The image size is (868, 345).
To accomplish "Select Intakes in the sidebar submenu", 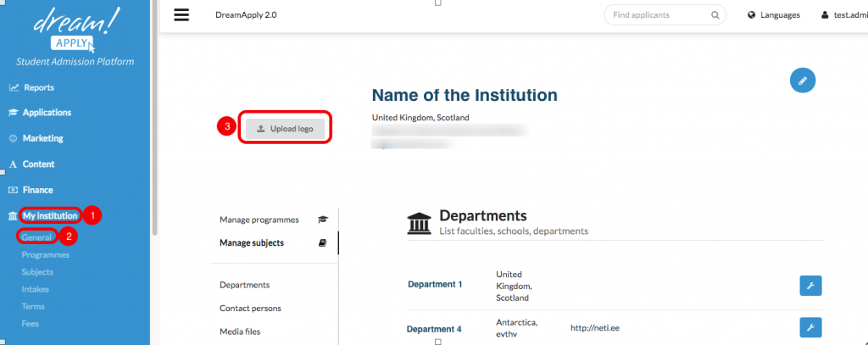I will pyautogui.click(x=36, y=289).
